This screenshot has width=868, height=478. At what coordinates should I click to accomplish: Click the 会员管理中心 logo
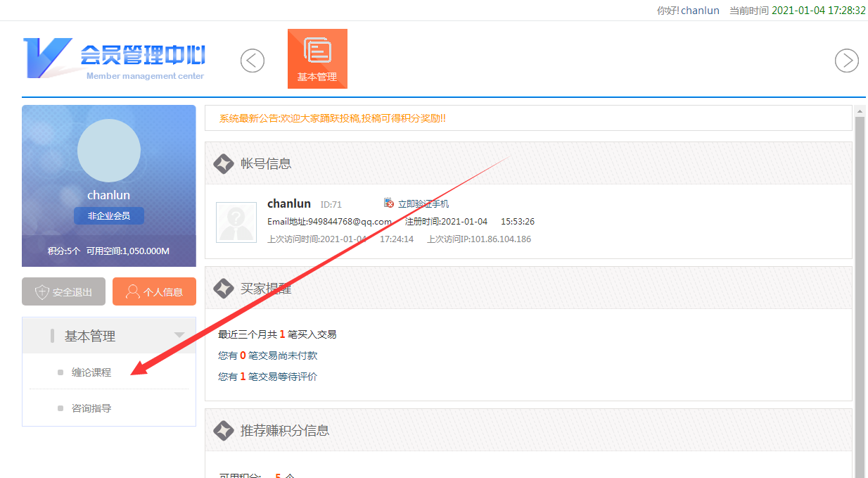(x=114, y=58)
